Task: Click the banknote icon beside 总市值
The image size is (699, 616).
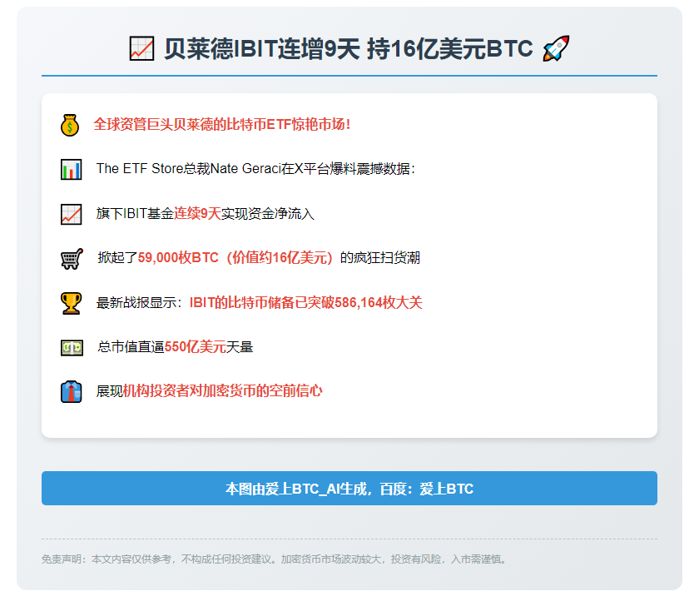Action: pyautogui.click(x=72, y=347)
